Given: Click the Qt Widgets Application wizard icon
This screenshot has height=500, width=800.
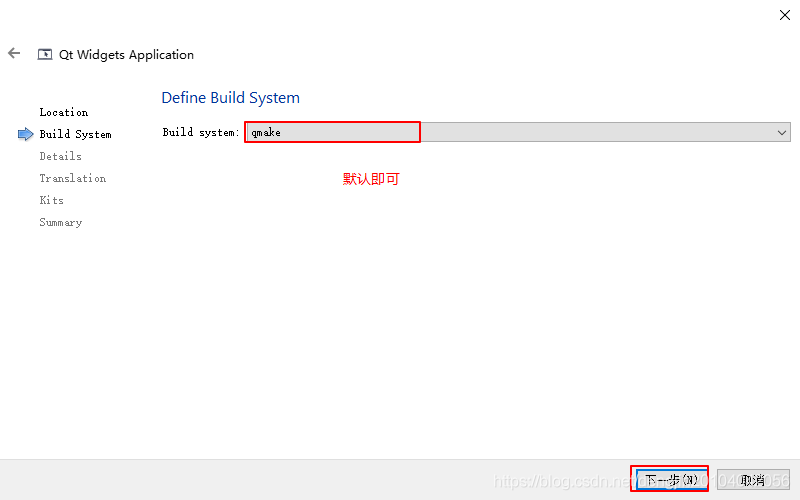Looking at the screenshot, I should pyautogui.click(x=45, y=54).
